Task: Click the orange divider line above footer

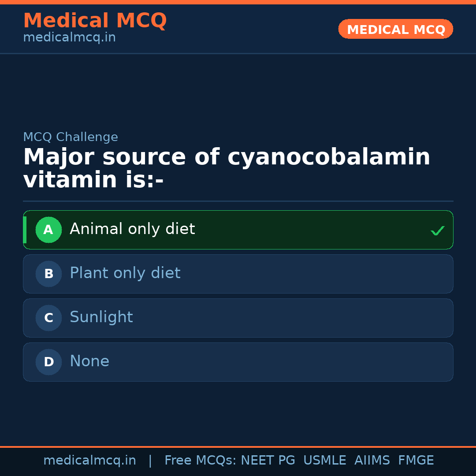Action: 238,446
